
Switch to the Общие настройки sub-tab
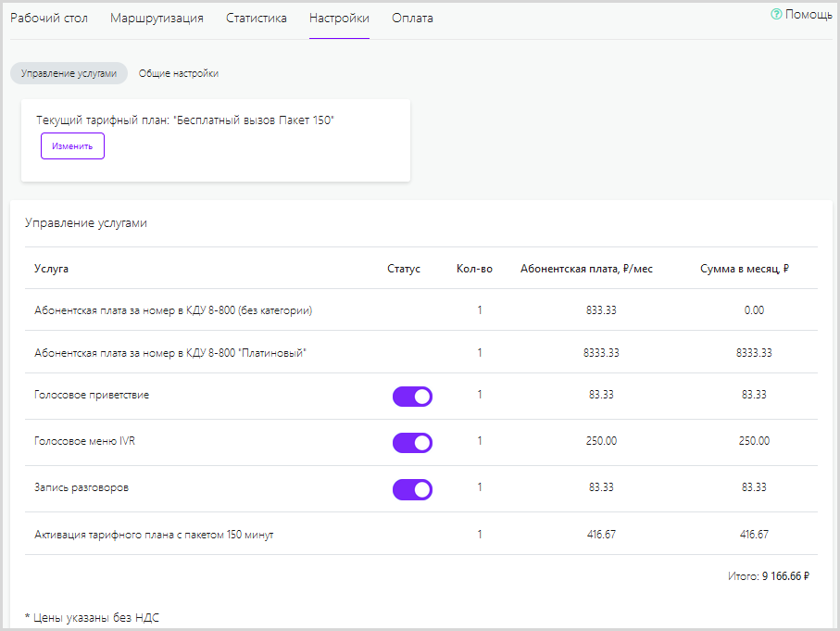tap(179, 73)
